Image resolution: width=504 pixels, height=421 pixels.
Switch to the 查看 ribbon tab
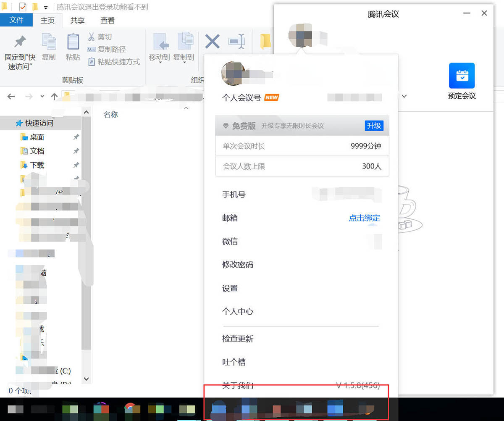pyautogui.click(x=108, y=20)
